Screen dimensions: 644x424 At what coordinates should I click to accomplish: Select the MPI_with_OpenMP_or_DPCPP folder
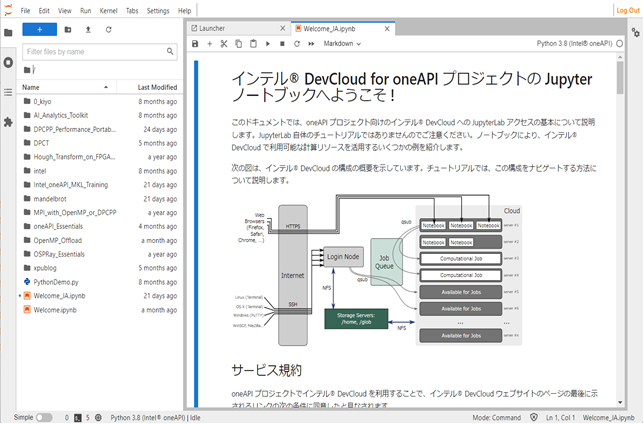coord(100,212)
